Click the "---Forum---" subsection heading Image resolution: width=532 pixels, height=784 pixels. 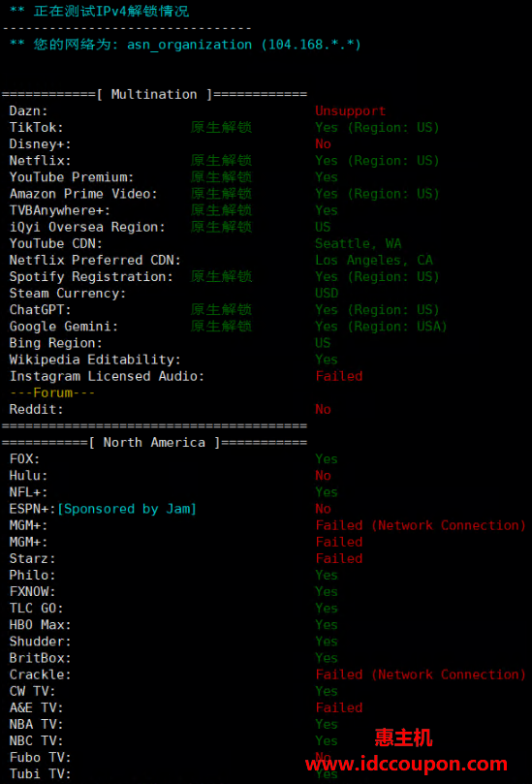52,392
